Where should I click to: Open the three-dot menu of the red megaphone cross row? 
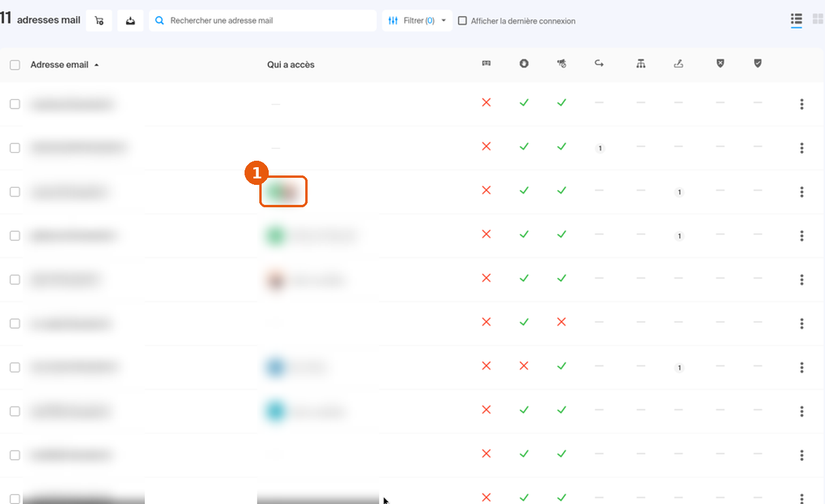pyautogui.click(x=801, y=323)
